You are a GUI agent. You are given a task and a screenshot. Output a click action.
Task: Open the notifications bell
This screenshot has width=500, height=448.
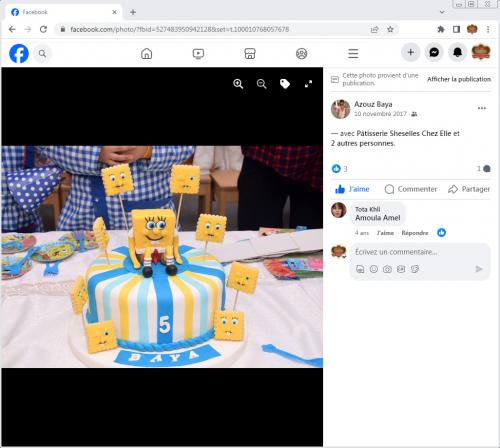457,52
